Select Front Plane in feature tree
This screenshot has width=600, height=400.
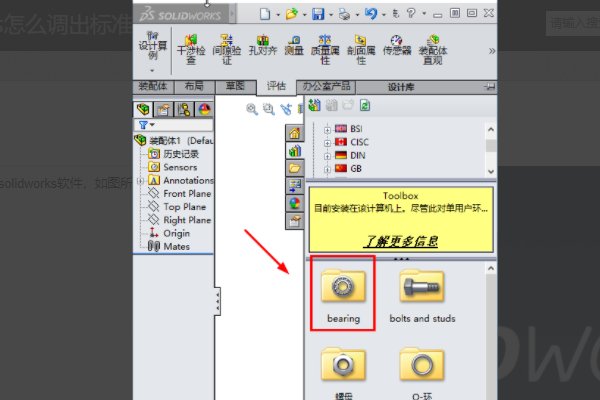point(180,194)
